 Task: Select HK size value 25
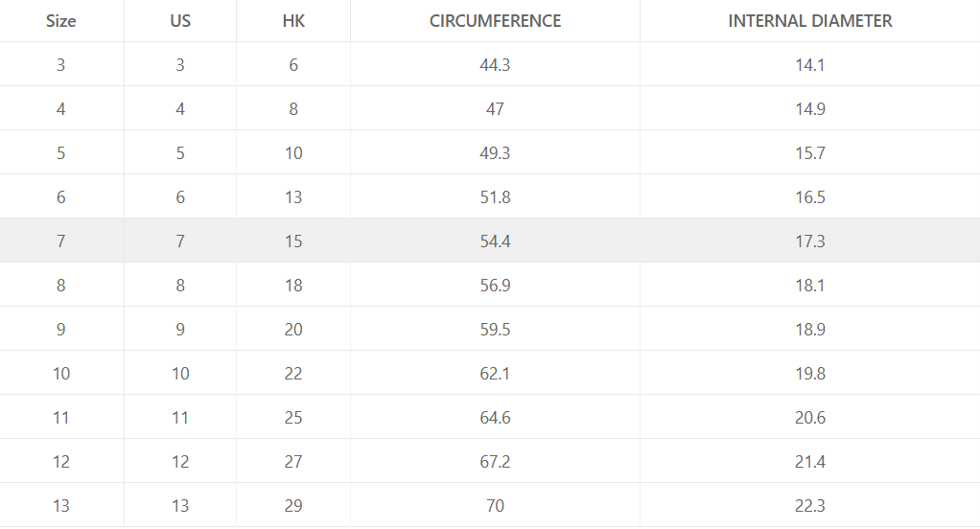point(293,418)
